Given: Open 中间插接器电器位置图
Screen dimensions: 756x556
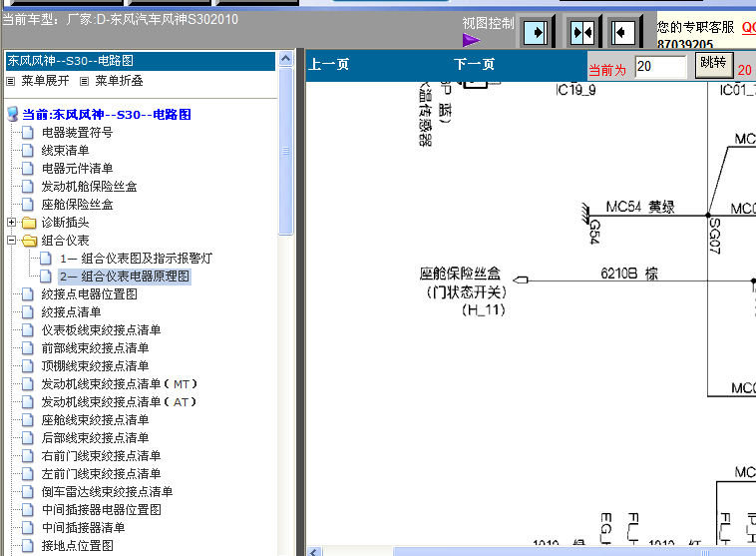Looking at the screenshot, I should pyautogui.click(x=102, y=509).
